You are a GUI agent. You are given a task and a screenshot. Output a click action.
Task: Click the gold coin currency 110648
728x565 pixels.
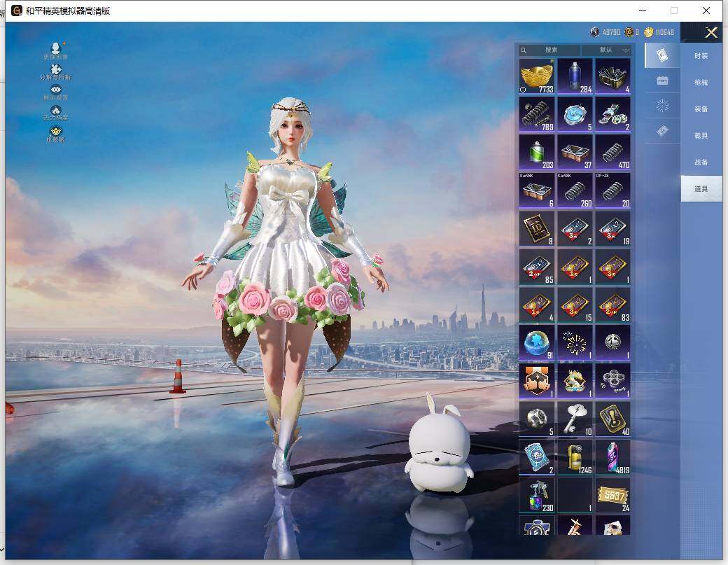point(659,32)
